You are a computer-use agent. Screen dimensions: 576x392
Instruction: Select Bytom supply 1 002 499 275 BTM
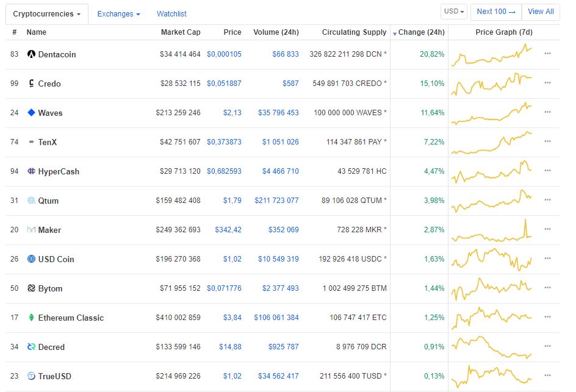(355, 288)
